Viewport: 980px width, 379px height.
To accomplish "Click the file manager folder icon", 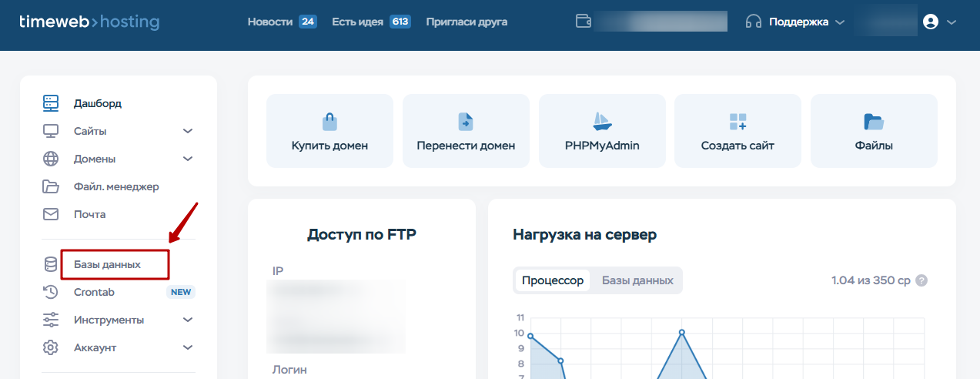I will point(51,186).
